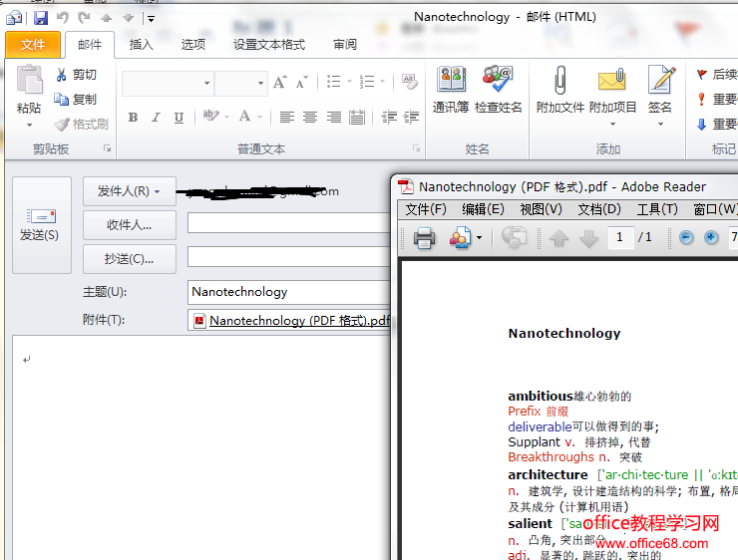Open font color dropdown arrow

point(260,117)
